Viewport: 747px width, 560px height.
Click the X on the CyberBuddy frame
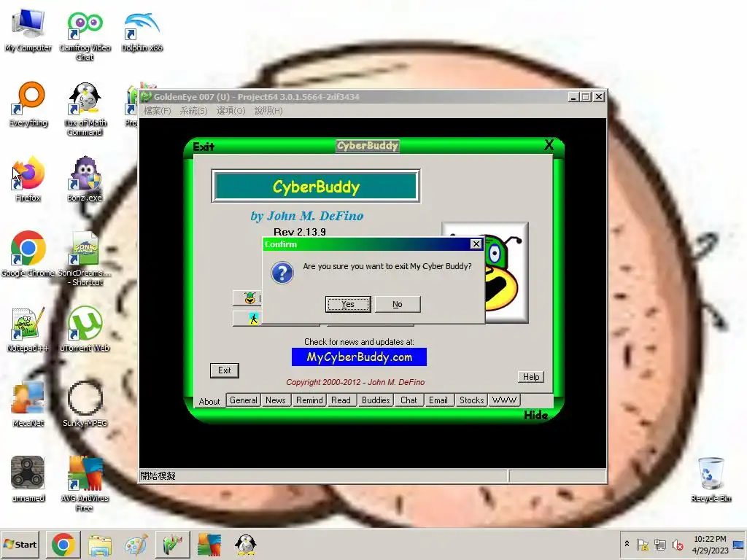click(549, 145)
